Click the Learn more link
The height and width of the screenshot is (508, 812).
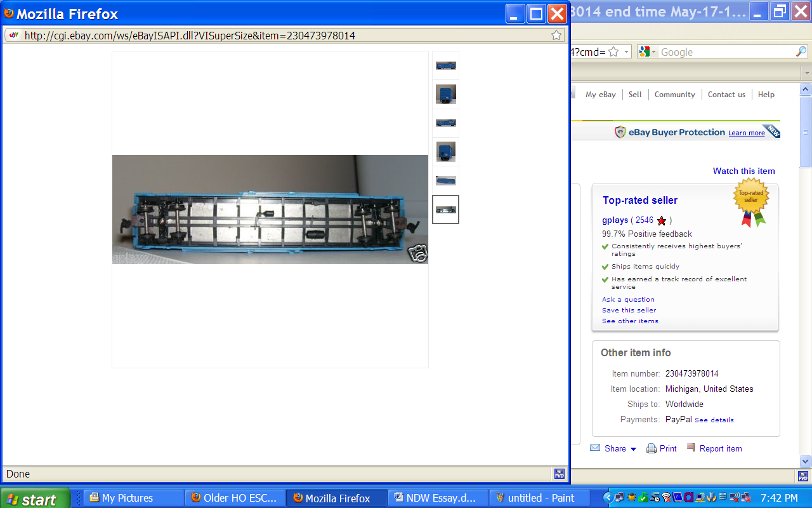coord(746,133)
